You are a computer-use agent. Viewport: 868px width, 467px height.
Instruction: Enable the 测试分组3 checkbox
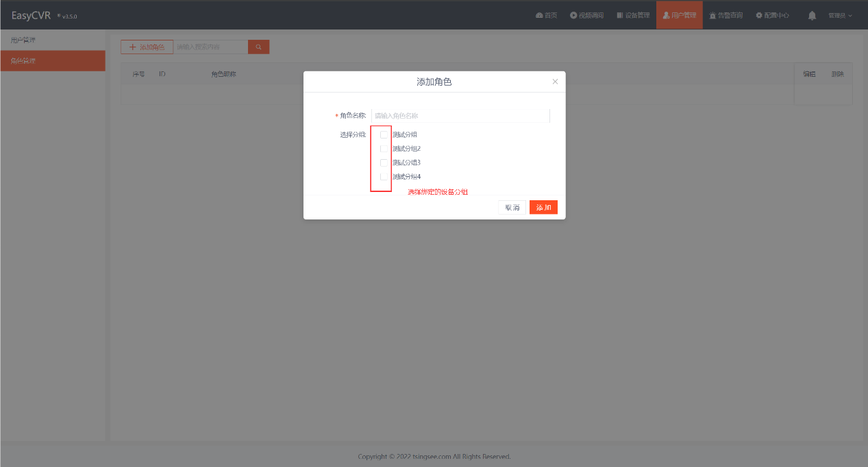point(384,163)
